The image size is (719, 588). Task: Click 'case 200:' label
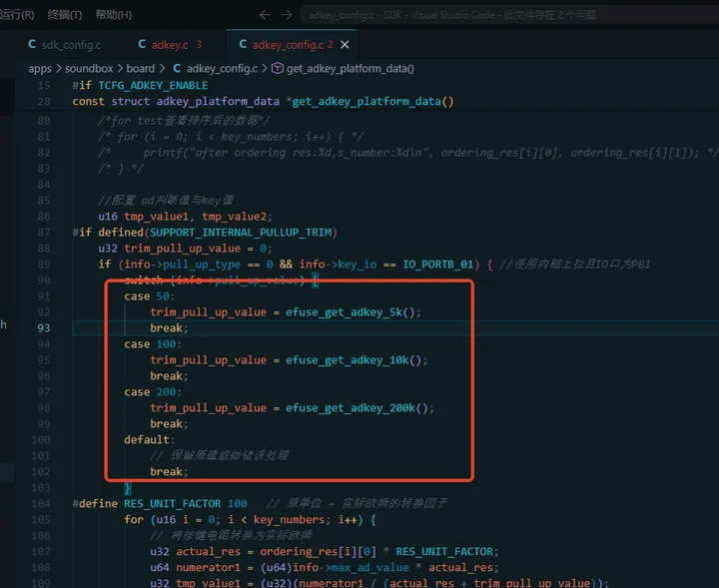click(152, 392)
